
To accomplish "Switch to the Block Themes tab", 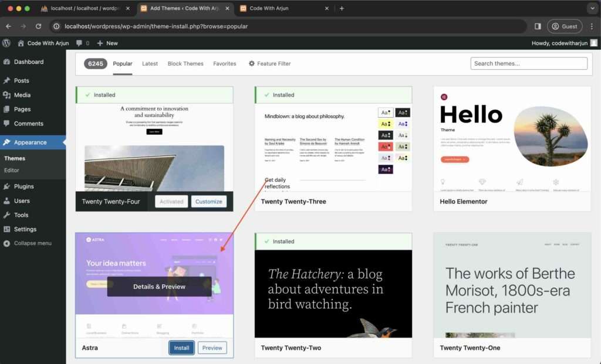I will [x=185, y=63].
